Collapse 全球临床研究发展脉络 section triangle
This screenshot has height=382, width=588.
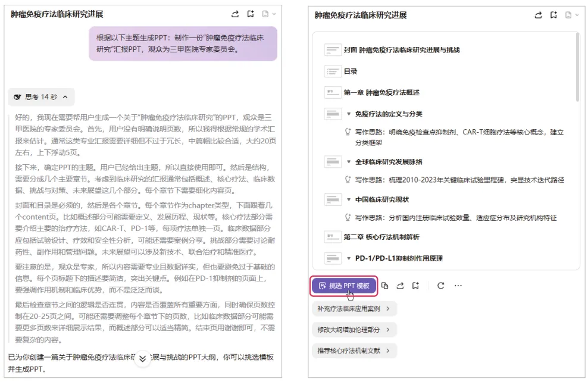(349, 162)
